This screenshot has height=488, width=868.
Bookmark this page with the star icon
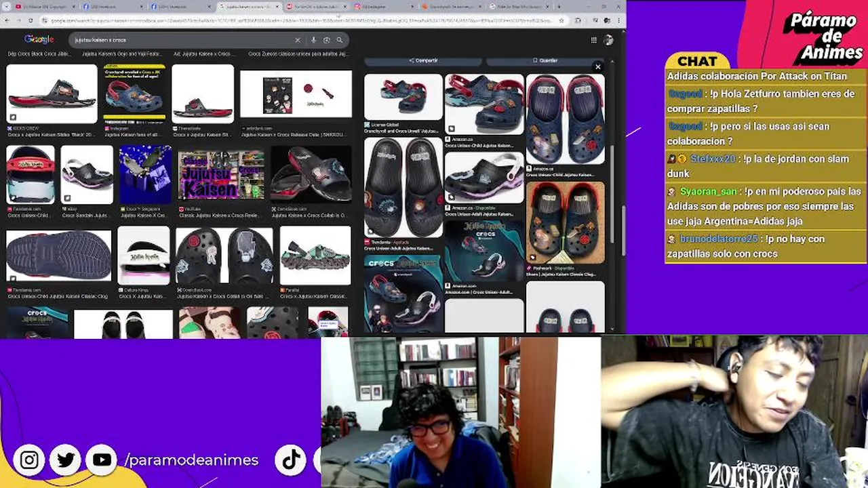pyautogui.click(x=561, y=20)
